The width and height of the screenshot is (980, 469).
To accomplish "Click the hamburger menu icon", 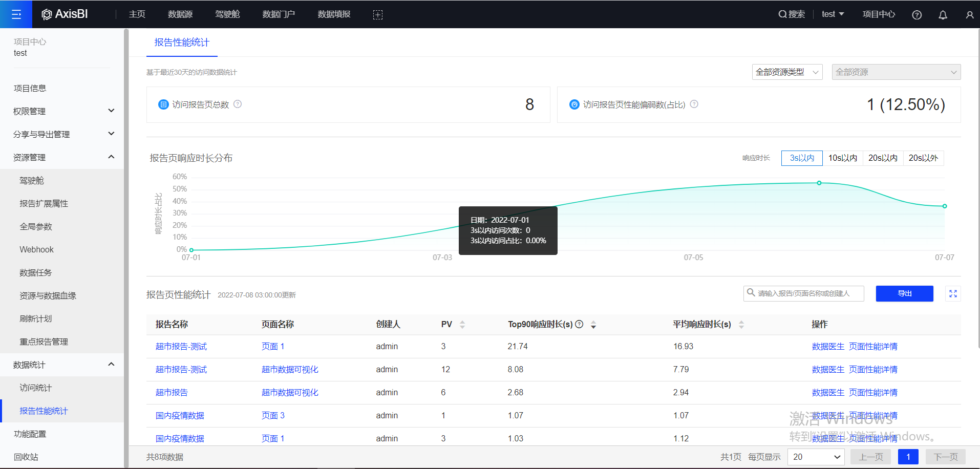I will (16, 14).
